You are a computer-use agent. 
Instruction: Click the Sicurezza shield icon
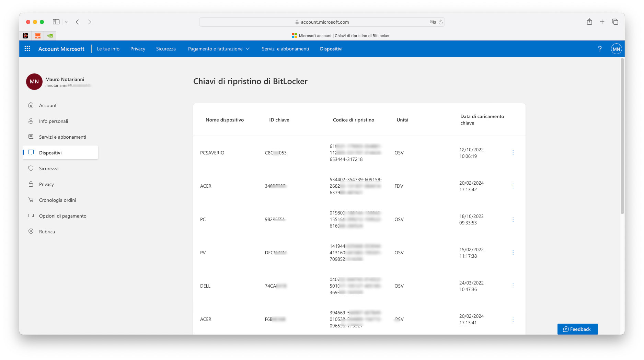pyautogui.click(x=31, y=168)
